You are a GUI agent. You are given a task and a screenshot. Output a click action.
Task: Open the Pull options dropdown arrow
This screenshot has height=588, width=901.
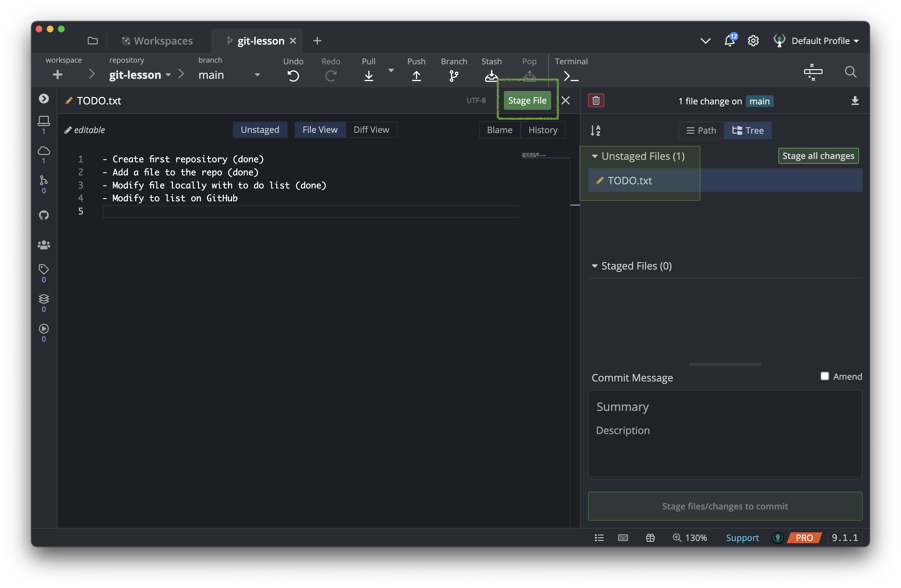[391, 70]
